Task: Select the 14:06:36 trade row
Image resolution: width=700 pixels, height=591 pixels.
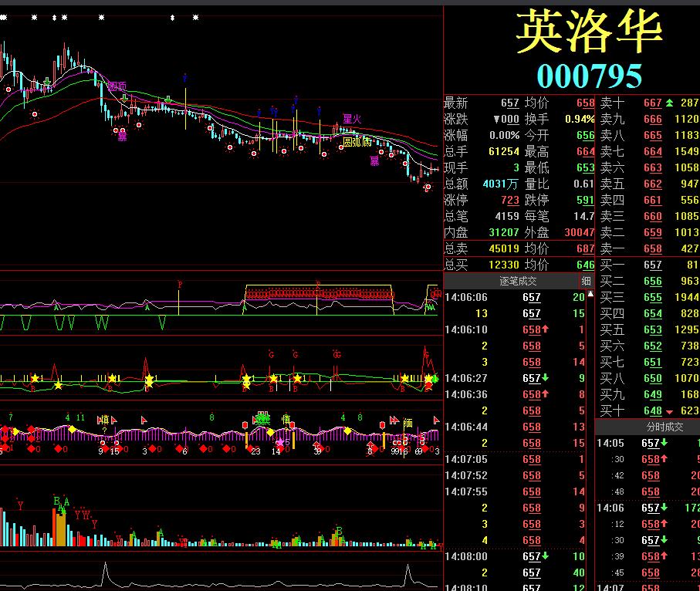Action: (x=516, y=394)
